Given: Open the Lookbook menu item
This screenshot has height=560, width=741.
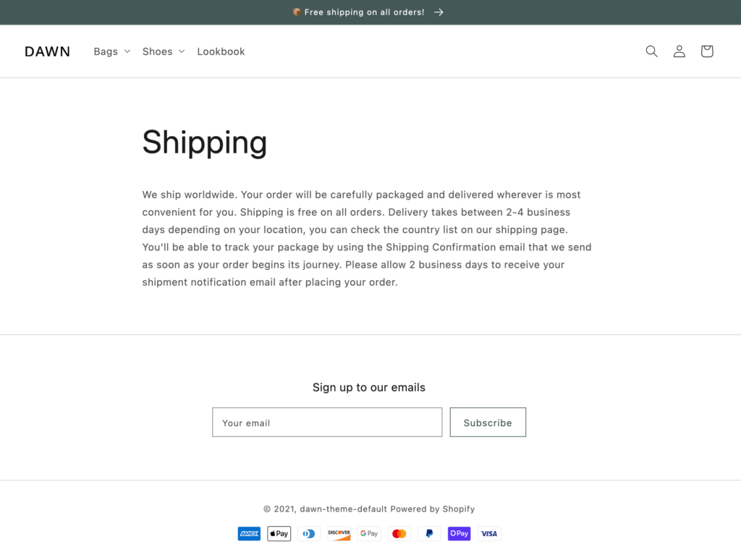Looking at the screenshot, I should click(221, 51).
